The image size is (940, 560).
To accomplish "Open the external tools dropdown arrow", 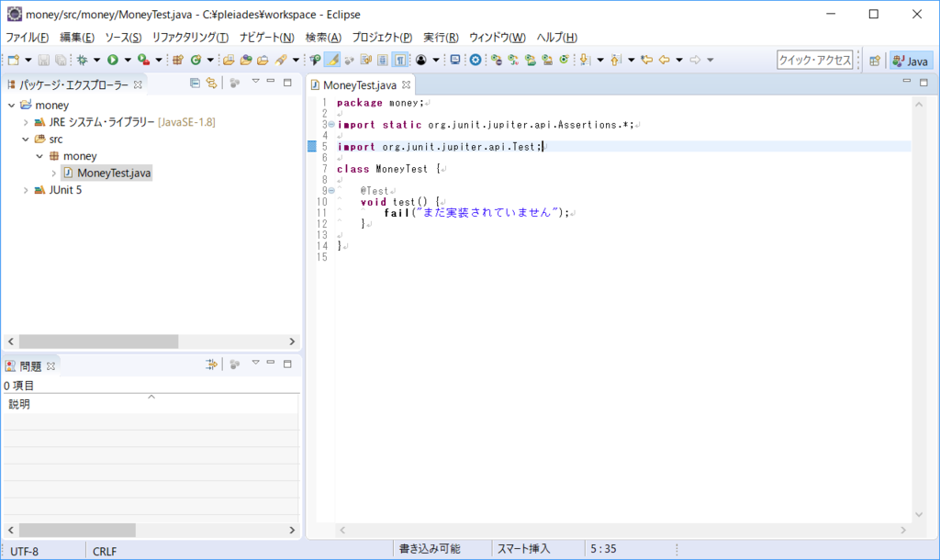I will point(158,60).
